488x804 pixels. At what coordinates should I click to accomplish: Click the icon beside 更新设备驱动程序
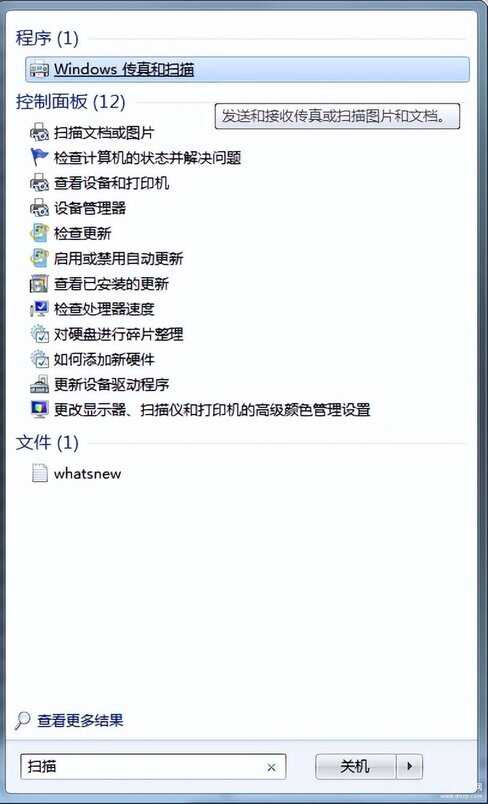[x=39, y=384]
